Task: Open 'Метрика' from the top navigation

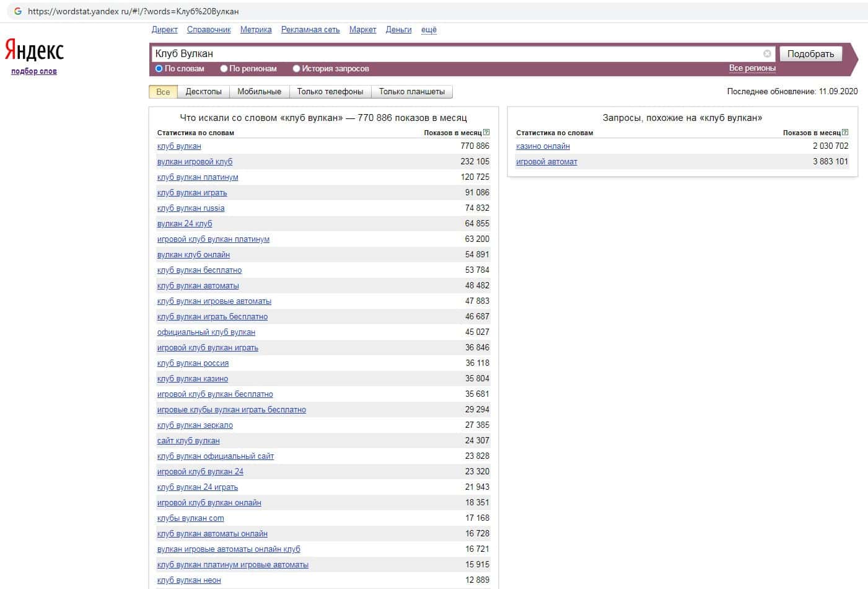Action: coord(256,30)
